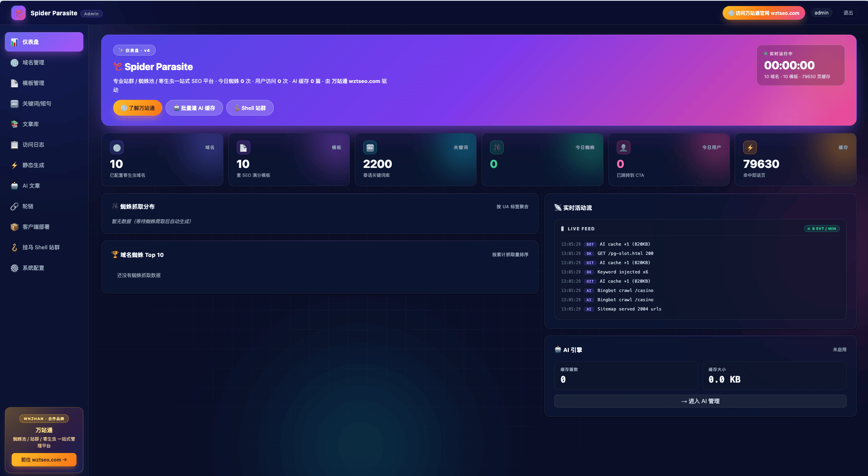Image resolution: width=868 pixels, height=476 pixels.
Task: Click 访问万站通官网 wztseo.com button
Action: 764,13
